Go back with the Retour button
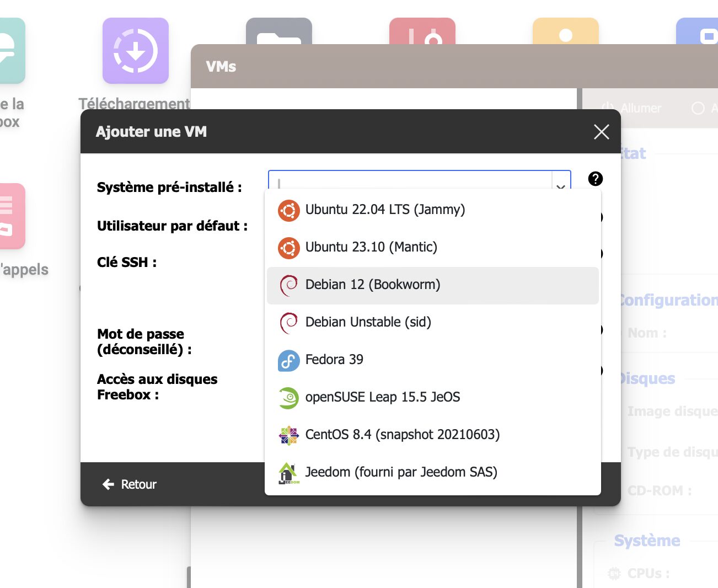 pyautogui.click(x=130, y=484)
